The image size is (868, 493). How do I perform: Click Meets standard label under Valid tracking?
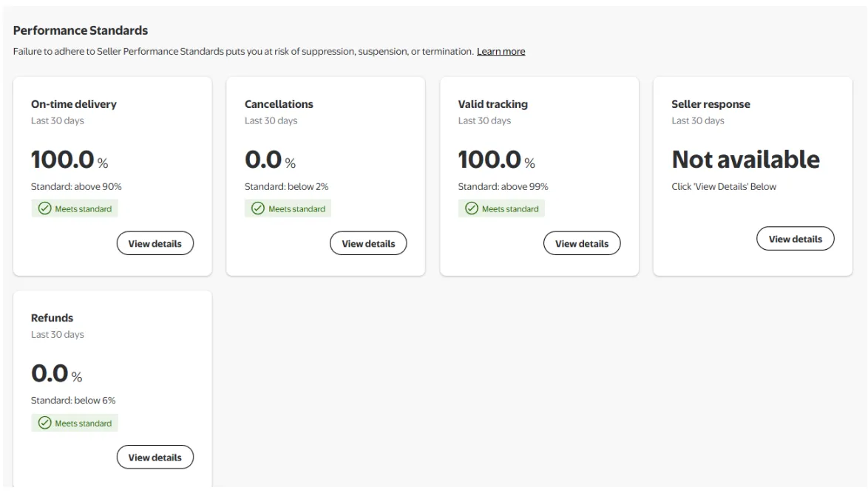(501, 208)
